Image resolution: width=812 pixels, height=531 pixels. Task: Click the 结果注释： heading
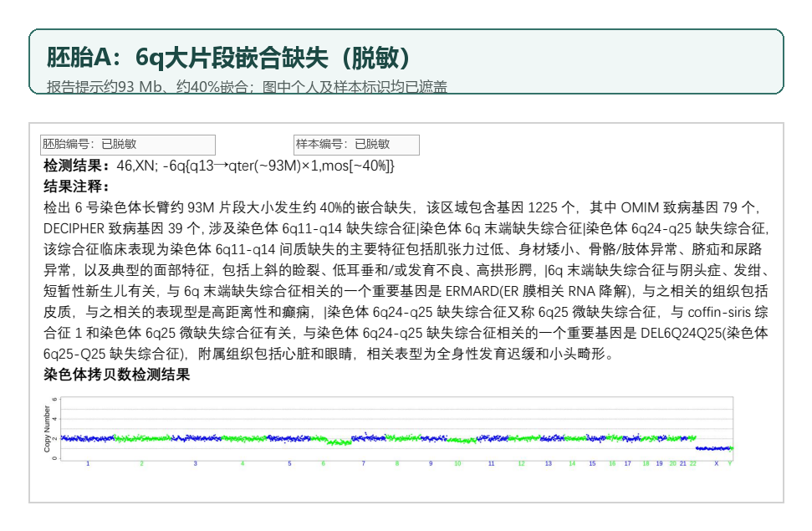tap(77, 186)
